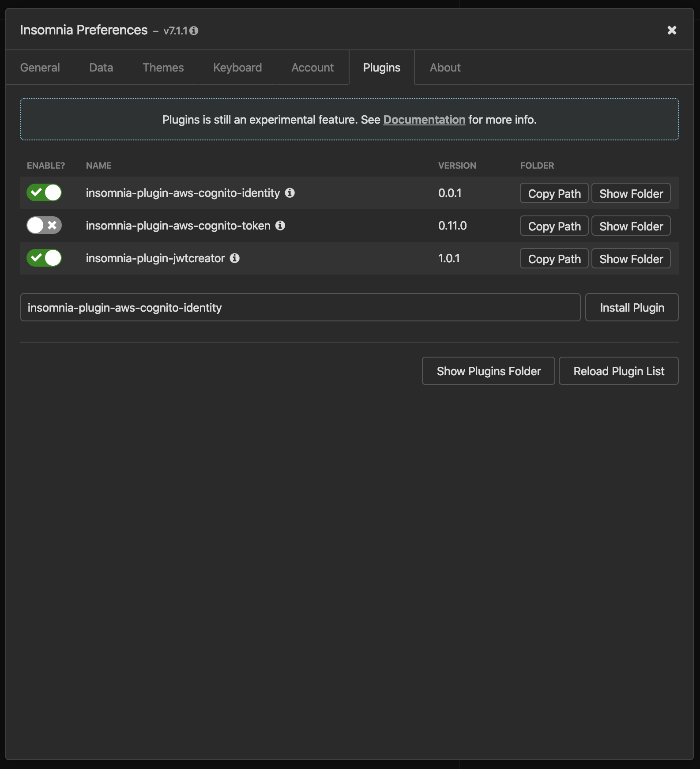The height and width of the screenshot is (769, 700).
Task: Focus the plugin name input field
Action: tap(301, 307)
